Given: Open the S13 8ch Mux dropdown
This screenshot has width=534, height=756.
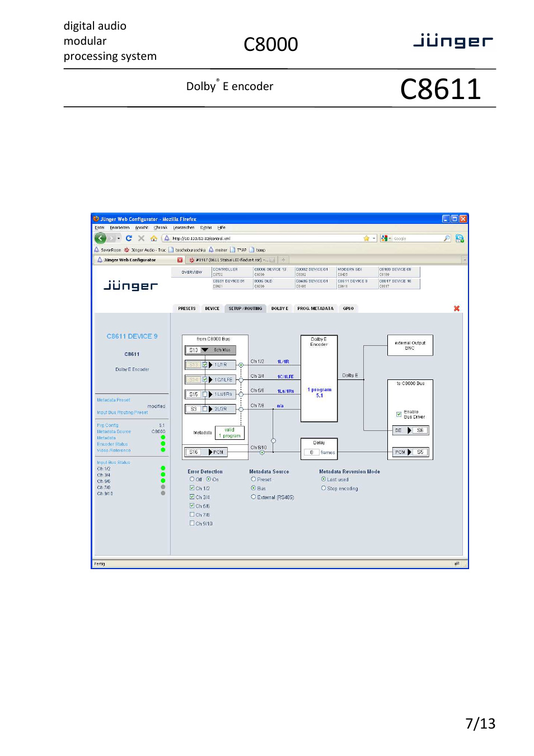Looking at the screenshot, I should [x=205, y=350].
